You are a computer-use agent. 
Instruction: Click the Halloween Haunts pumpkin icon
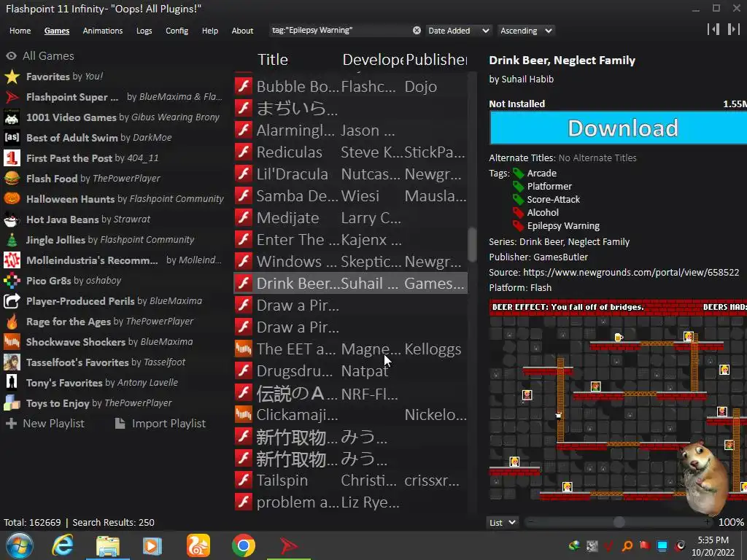[x=12, y=199]
